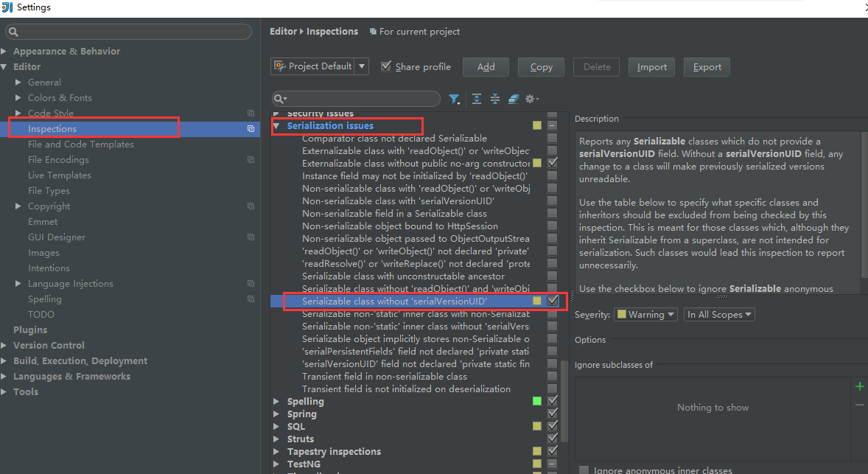Expand the Colors & Fonts node
This screenshot has width=868, height=474.
tap(18, 97)
